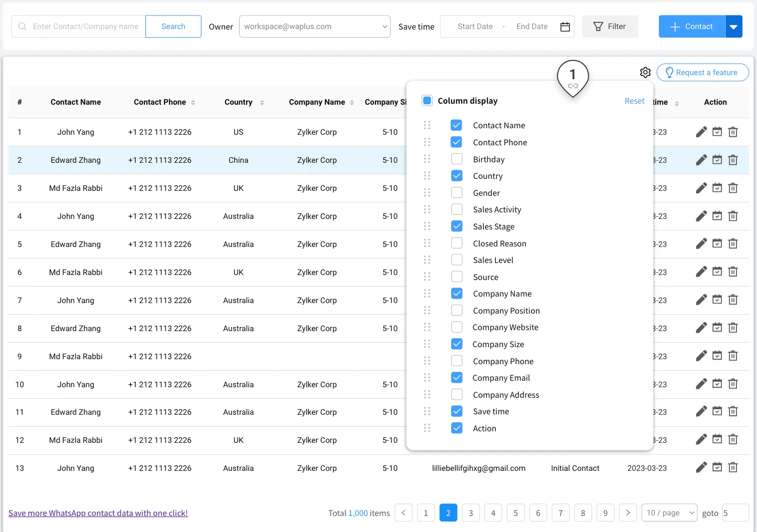Image resolution: width=757 pixels, height=532 pixels.
Task: Toggle the Column display select-all checkbox
Action: pyautogui.click(x=427, y=101)
